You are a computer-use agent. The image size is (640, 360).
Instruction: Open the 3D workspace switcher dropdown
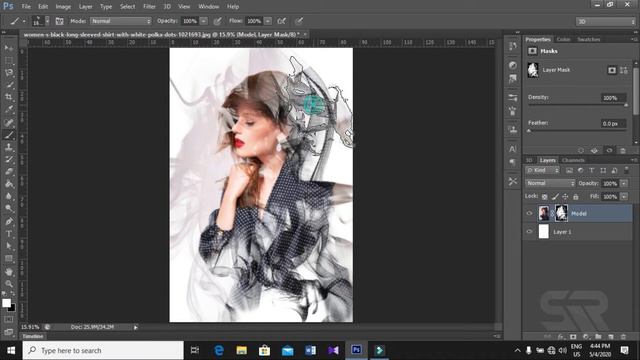(605, 21)
